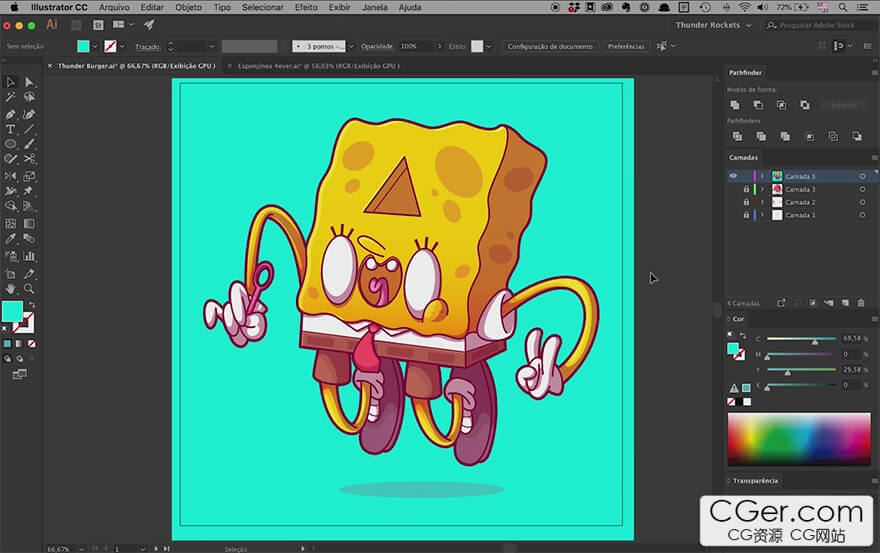Select the Direct Selection tool
Viewport: 880px width, 553px height.
point(29,83)
